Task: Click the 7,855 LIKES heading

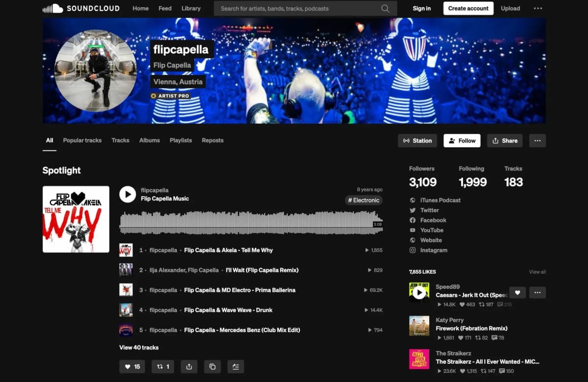Action: click(x=422, y=272)
